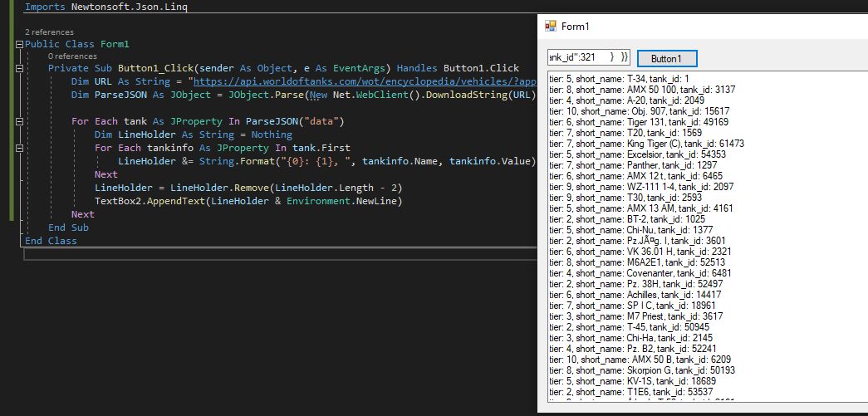Viewport: 868px width, 416px height.
Task: Select the 'AMX 50 100' output line
Action: tap(643, 90)
